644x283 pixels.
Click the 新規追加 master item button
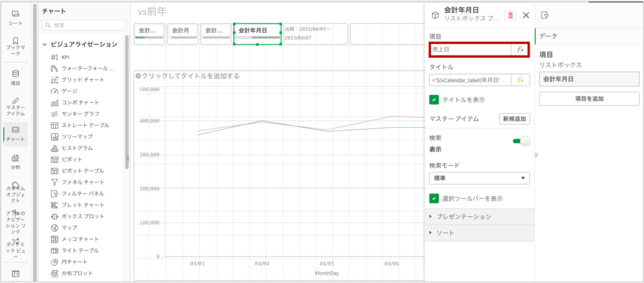coord(514,119)
